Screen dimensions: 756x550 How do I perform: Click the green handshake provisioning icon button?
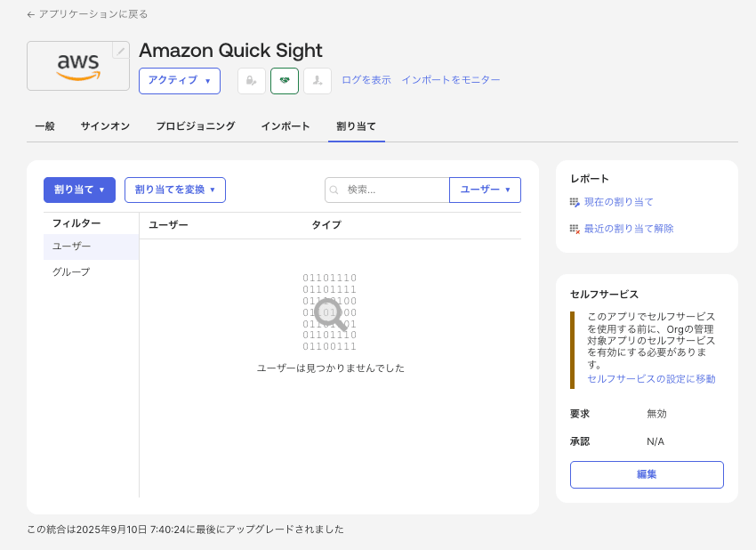pyautogui.click(x=285, y=81)
